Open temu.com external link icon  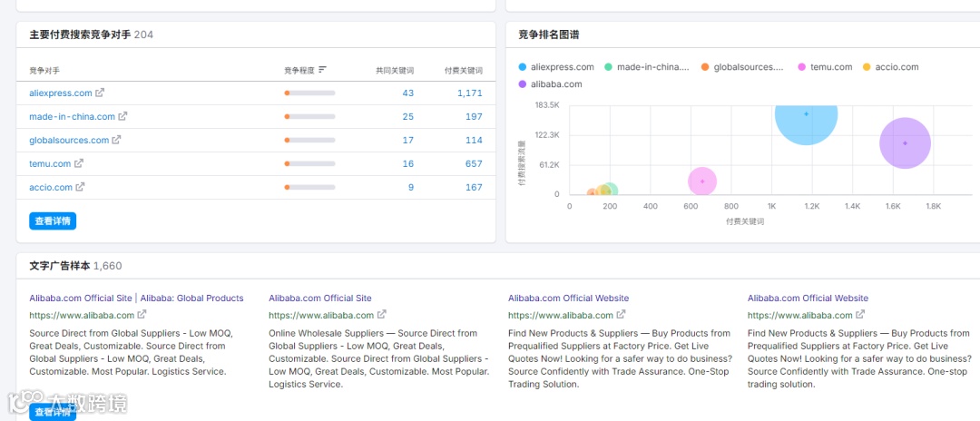(79, 163)
